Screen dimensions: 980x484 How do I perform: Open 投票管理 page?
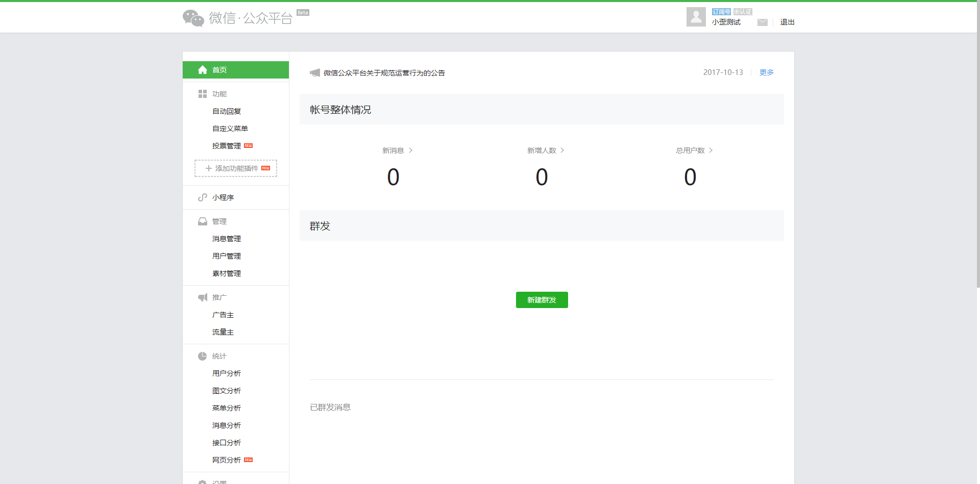[227, 146]
